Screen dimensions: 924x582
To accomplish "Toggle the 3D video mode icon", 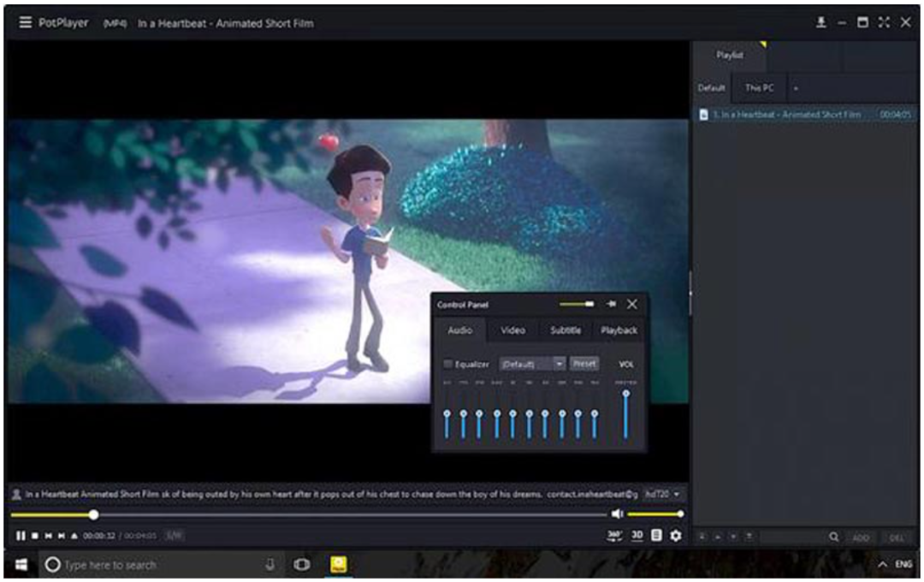I will [x=637, y=535].
